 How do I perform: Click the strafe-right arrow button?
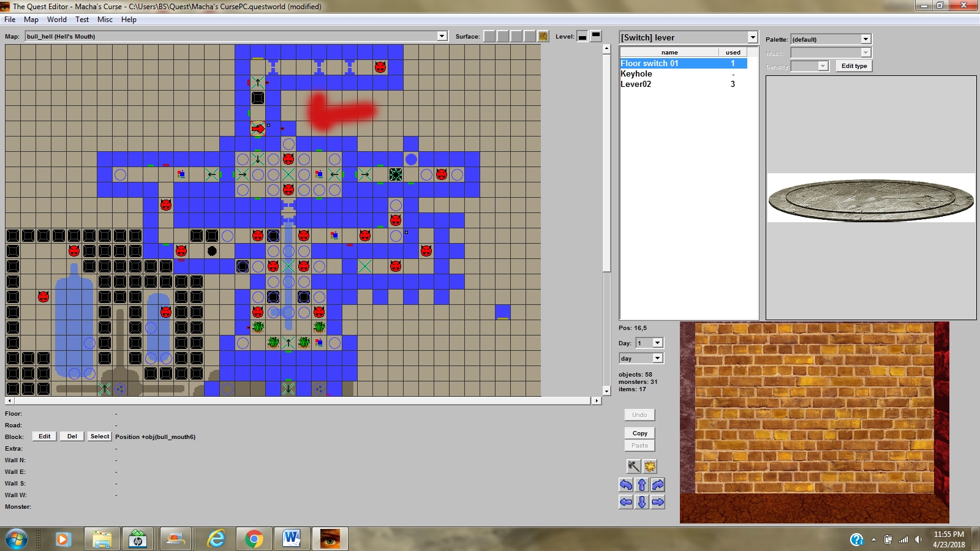click(658, 502)
